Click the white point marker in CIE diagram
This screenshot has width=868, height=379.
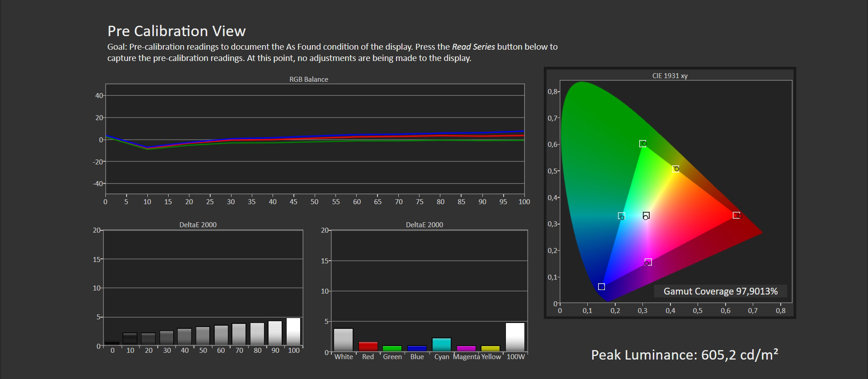(646, 215)
